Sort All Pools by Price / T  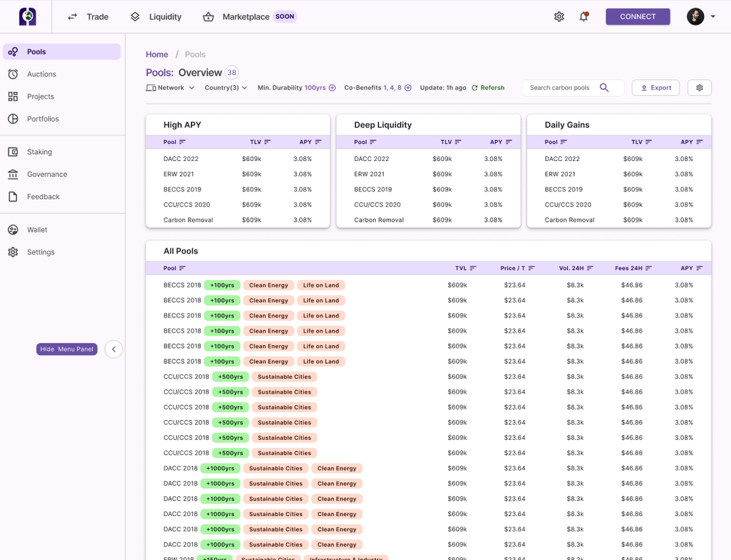click(518, 269)
